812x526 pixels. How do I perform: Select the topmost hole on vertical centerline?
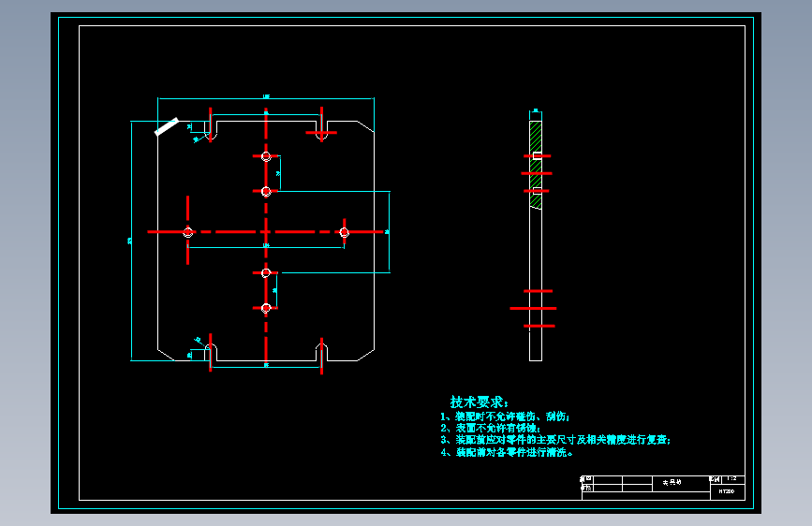click(266, 156)
